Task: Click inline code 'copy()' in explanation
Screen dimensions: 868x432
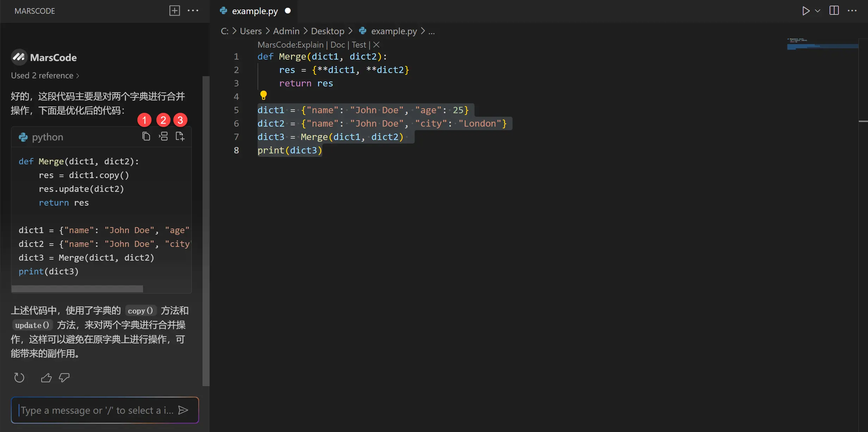Action: click(x=140, y=311)
